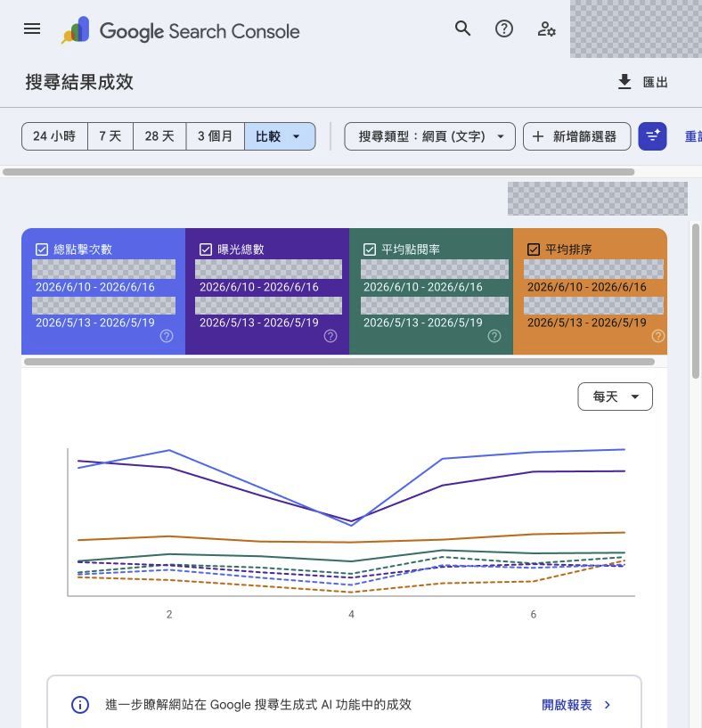Click 2026/6/10 - 2026/6/16 in 總點擊次數 card
Viewport: 702px width, 728px height.
(95, 287)
